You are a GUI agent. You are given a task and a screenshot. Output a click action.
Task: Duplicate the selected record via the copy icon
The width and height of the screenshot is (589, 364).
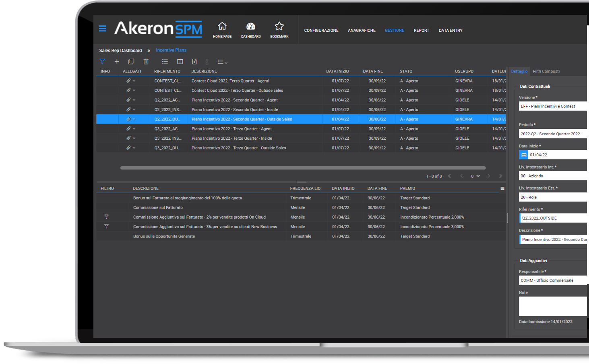131,61
